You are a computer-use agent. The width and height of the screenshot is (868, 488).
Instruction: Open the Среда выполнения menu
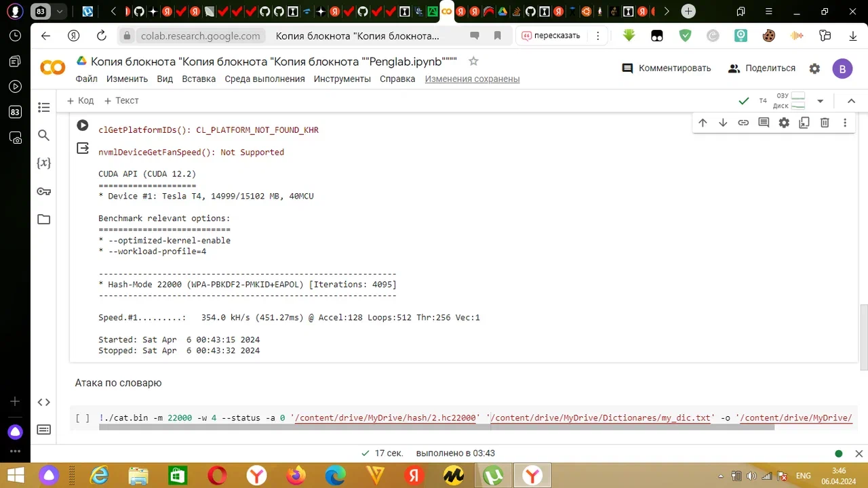[x=264, y=79]
